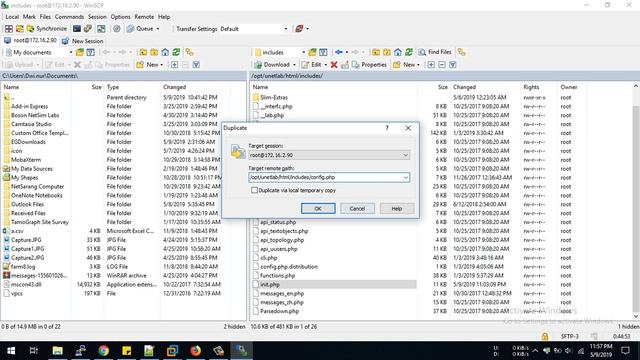Open remote file Properties
The image size is (640, 360).
coord(369,64)
